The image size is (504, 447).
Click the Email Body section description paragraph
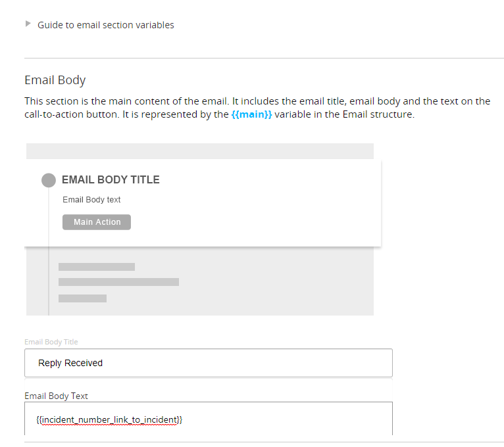click(x=257, y=108)
